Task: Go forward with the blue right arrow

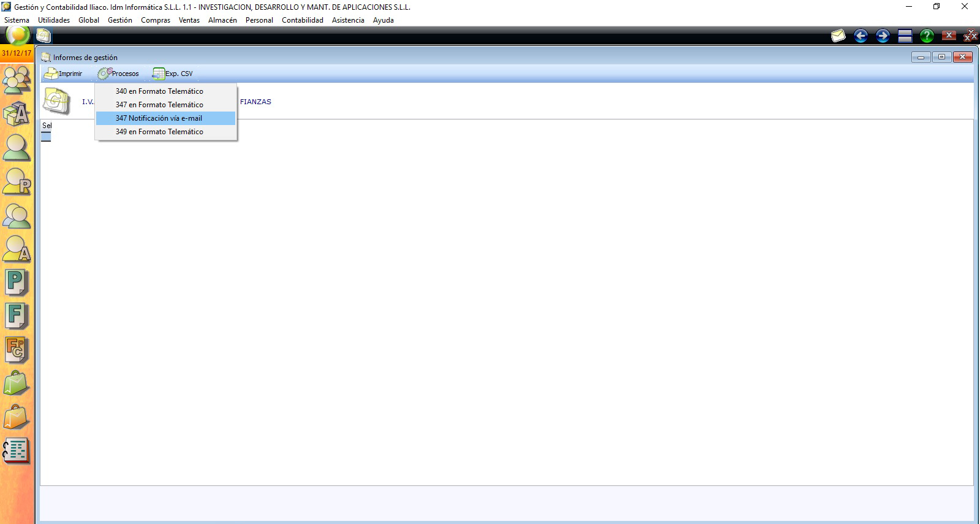Action: click(883, 36)
